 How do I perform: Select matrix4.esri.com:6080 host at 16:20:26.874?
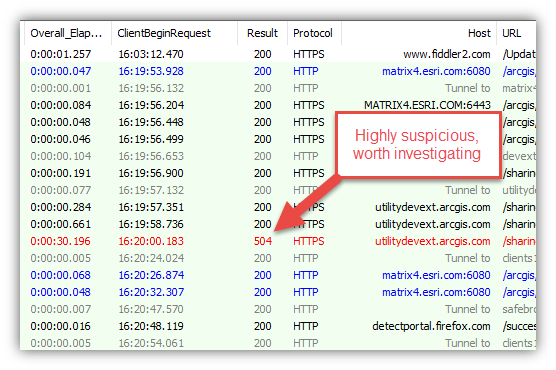pyautogui.click(x=436, y=276)
